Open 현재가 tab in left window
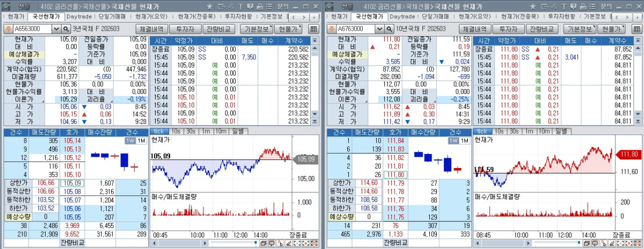This screenshot has height=249, width=644. (x=15, y=17)
